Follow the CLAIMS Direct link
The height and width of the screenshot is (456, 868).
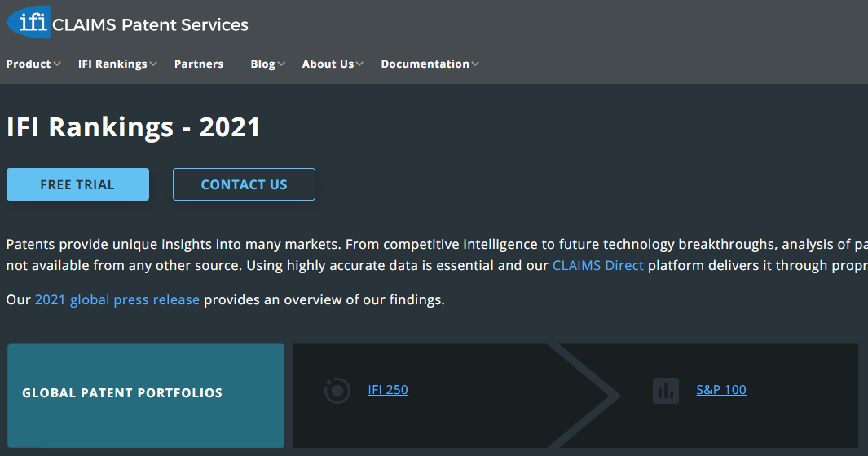[x=597, y=265]
